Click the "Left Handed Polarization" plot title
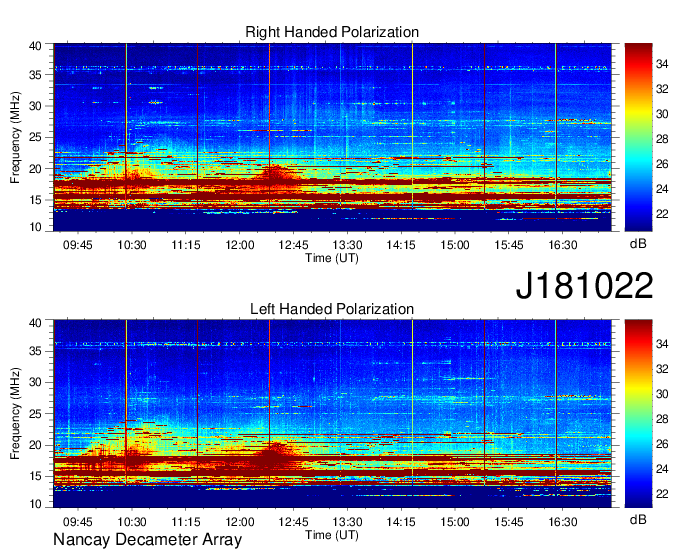 [x=332, y=309]
